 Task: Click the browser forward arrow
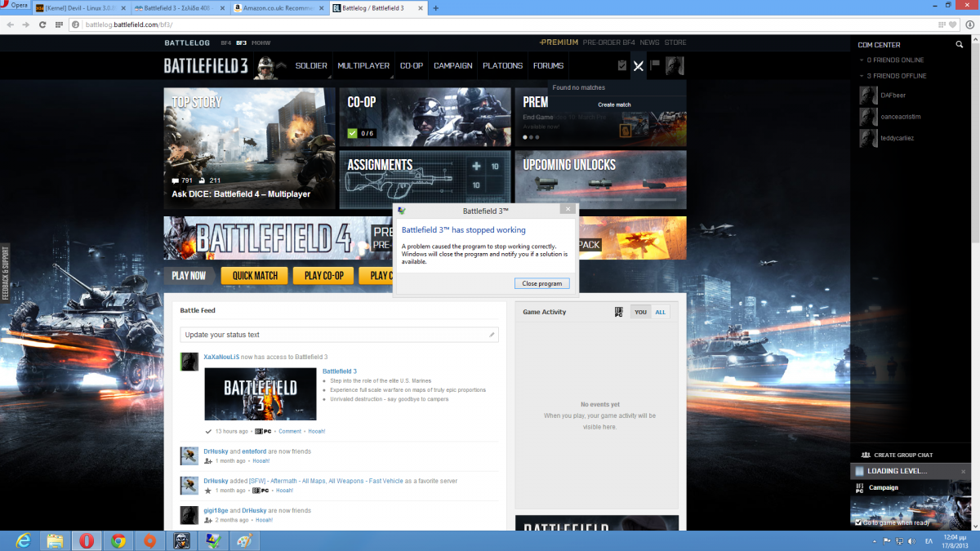point(26,24)
